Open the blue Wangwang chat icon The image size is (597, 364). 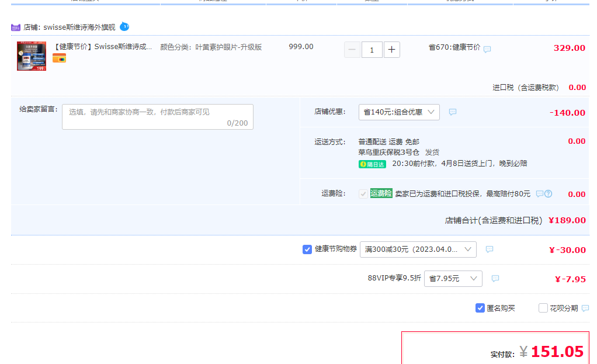point(124,27)
